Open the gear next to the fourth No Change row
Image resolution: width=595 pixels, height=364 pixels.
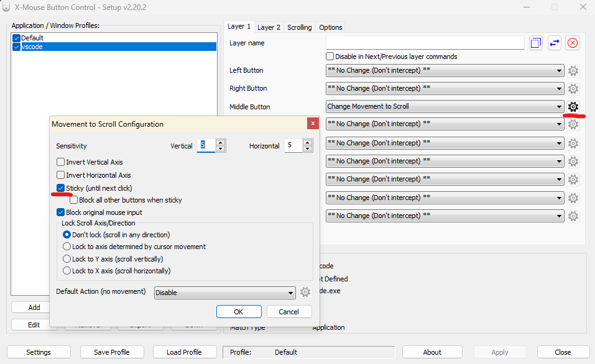573,143
